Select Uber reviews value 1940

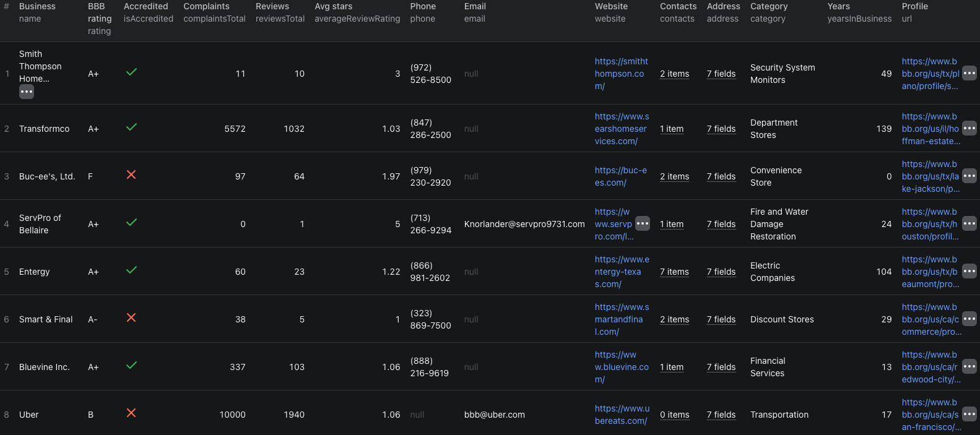point(294,415)
